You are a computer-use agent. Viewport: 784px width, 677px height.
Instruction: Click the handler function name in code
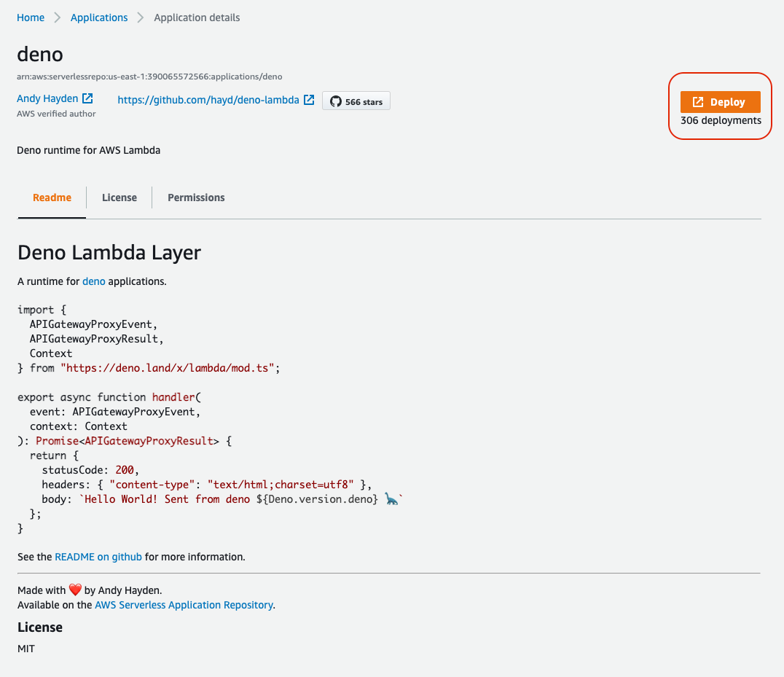(173, 397)
